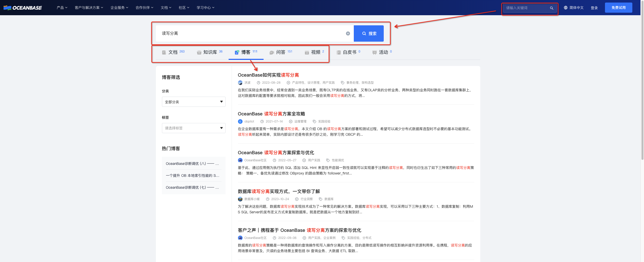This screenshot has width=644, height=262.
Task: Click clock icon beside 2023-08-28
Action: 259,83
